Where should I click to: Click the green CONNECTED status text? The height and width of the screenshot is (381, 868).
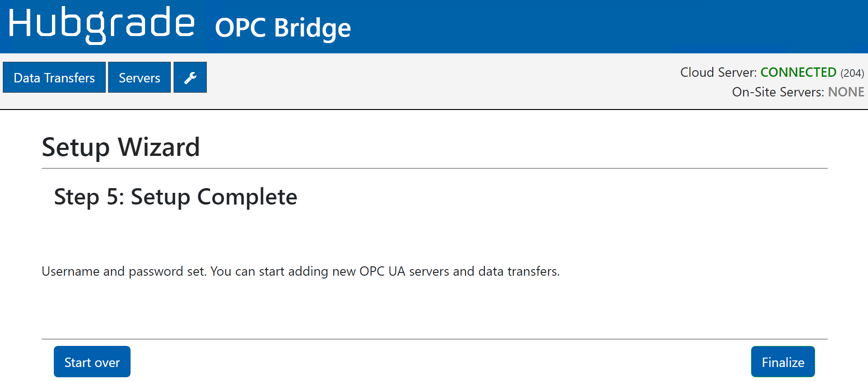[x=798, y=73]
